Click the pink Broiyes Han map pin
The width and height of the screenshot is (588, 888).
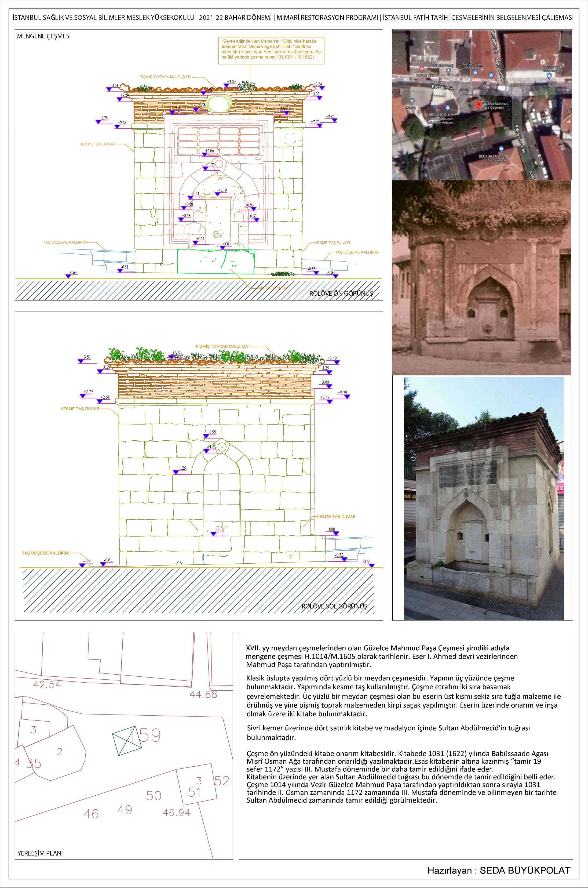pyautogui.click(x=422, y=69)
